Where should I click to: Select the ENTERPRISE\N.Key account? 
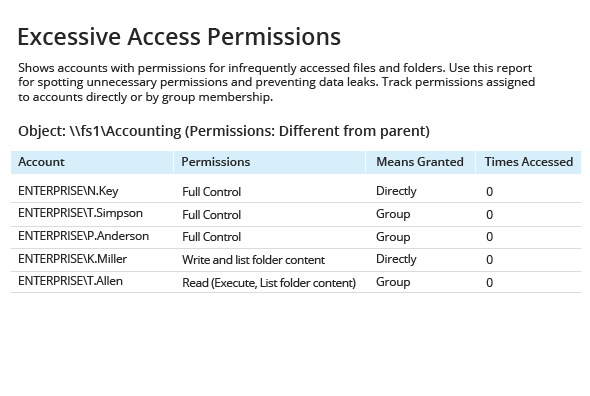click(x=68, y=191)
